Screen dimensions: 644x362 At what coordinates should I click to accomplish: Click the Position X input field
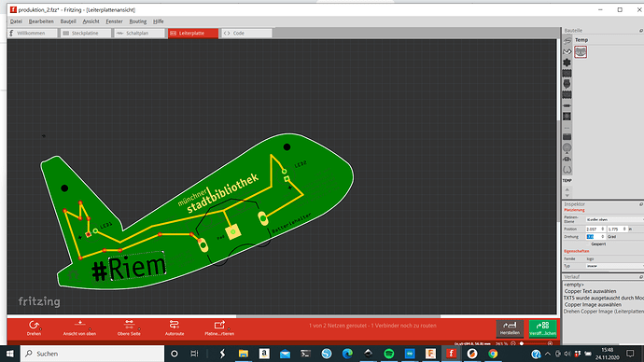click(x=595, y=229)
